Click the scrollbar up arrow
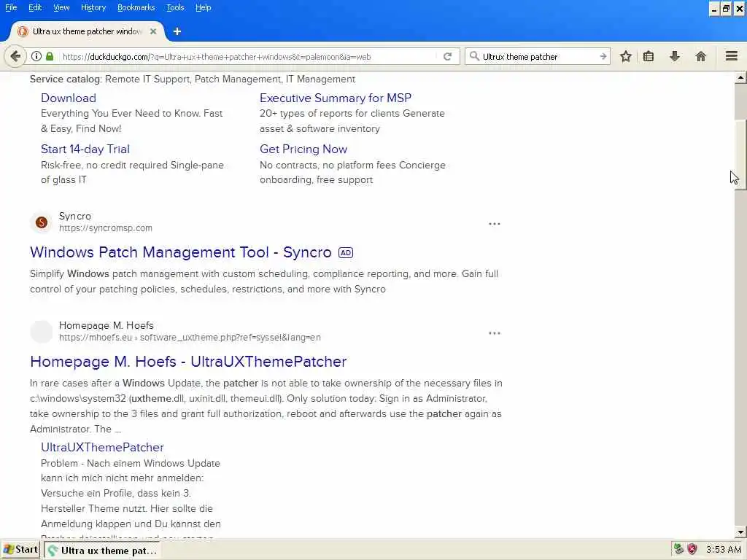The width and height of the screenshot is (747, 560). [x=740, y=77]
